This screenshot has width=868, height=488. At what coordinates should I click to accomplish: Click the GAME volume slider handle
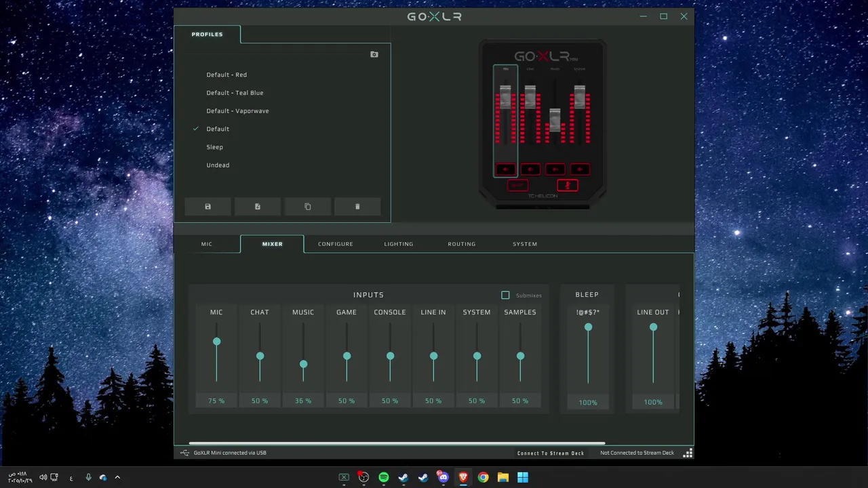tap(347, 356)
